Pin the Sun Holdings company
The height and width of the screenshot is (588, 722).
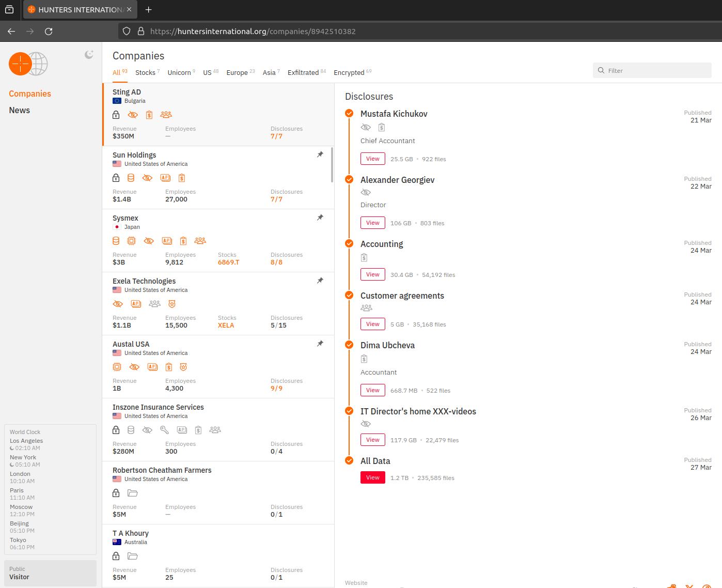pyautogui.click(x=320, y=154)
